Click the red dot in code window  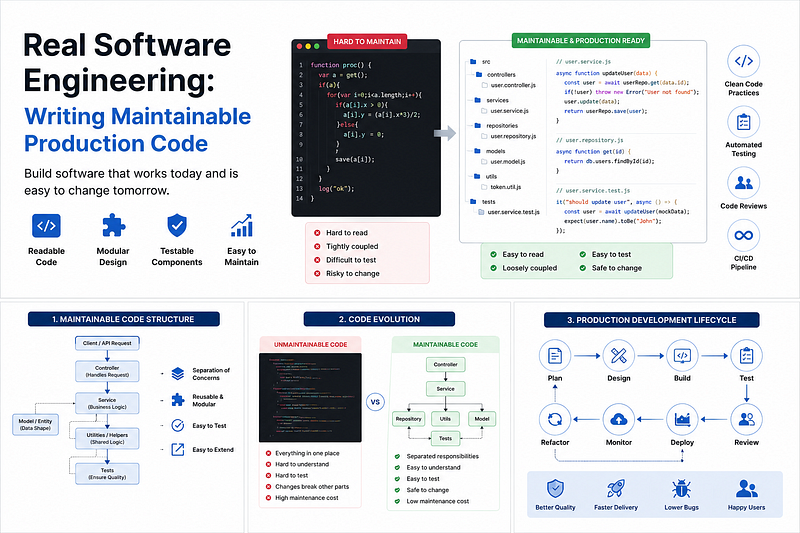click(x=299, y=46)
